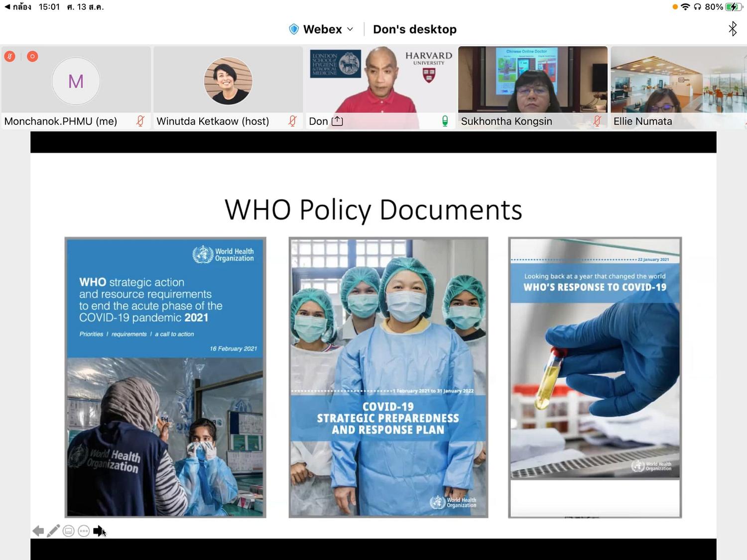The image size is (747, 560).
Task: Click the subtitles icon in slideshow controls
Action: [x=69, y=531]
